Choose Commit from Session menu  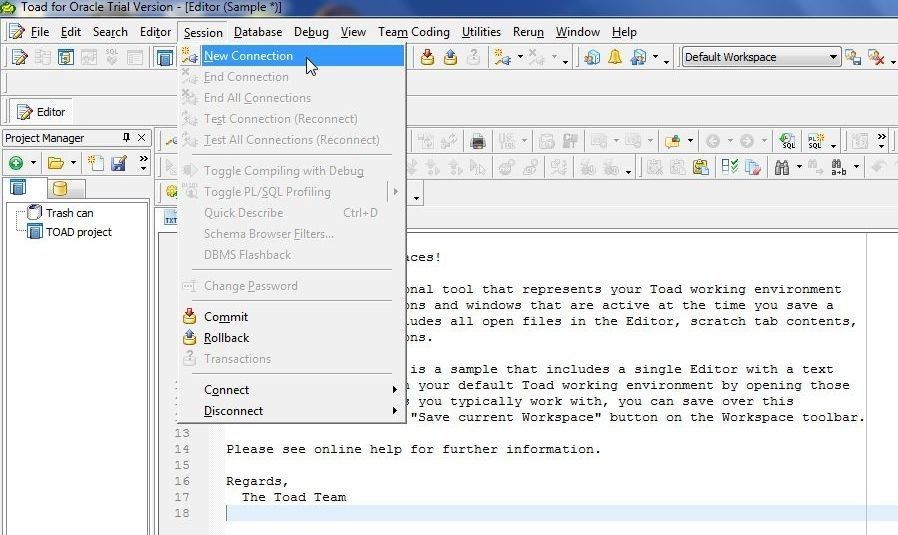(x=292, y=317)
